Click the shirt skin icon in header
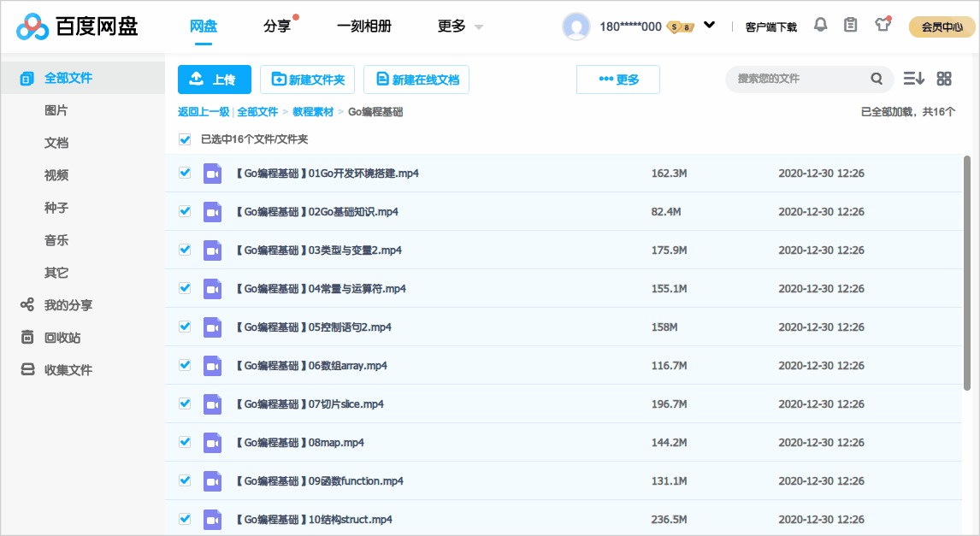This screenshot has width=980, height=536. click(882, 25)
